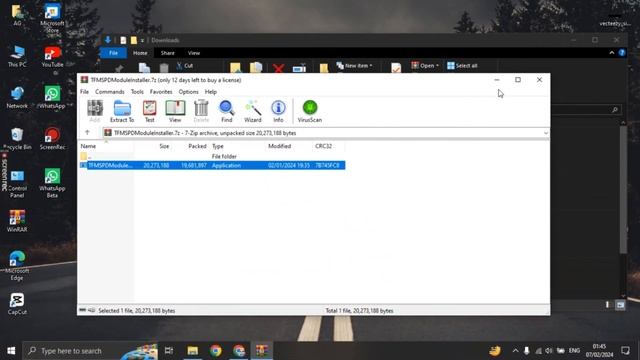The image size is (640, 360).
Task: Click Cut in Explorer ribbon
Action: click(x=185, y=65)
